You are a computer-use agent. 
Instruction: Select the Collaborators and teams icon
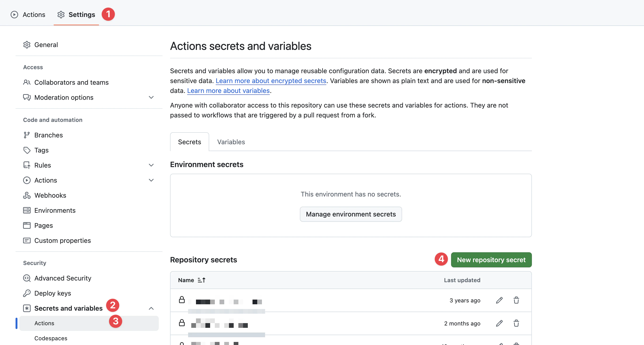[27, 82]
